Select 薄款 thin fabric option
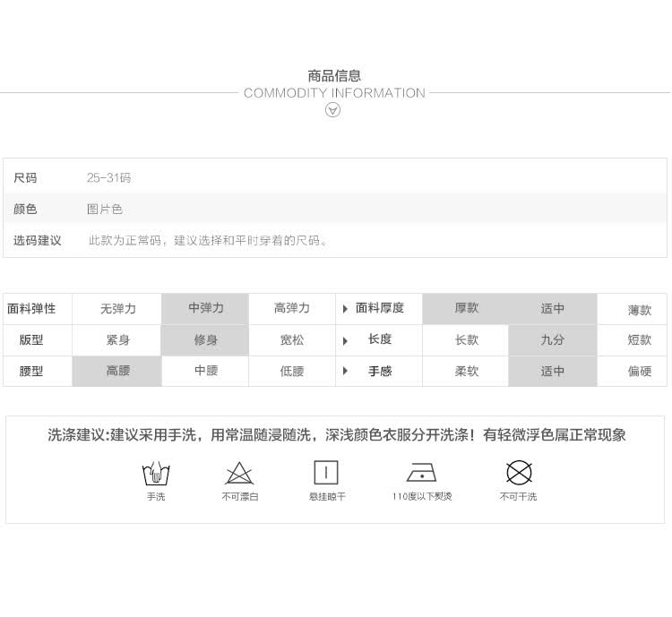This screenshot has width=672, height=617. 639,310
